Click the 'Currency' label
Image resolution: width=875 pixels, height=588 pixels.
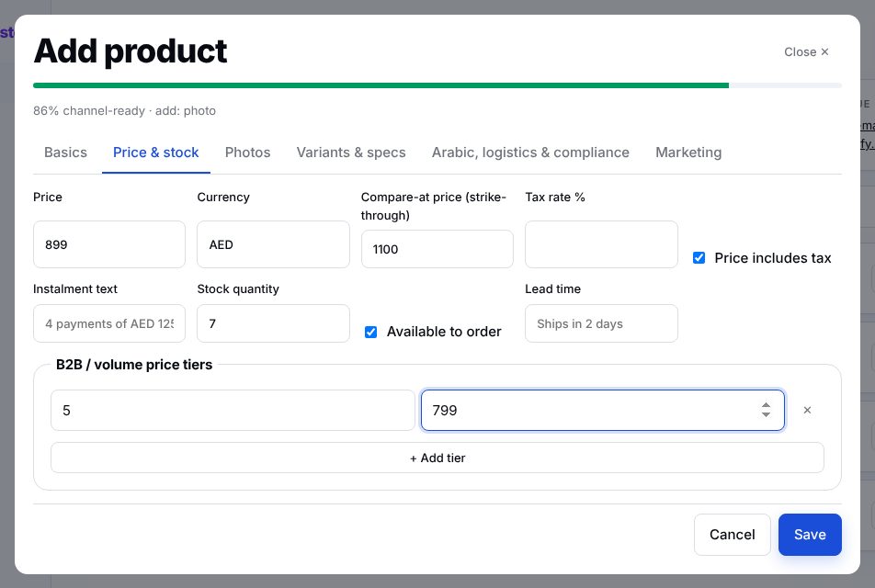coord(223,197)
